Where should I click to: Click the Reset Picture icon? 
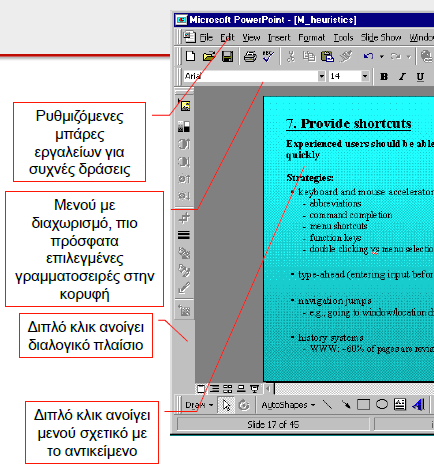[184, 310]
